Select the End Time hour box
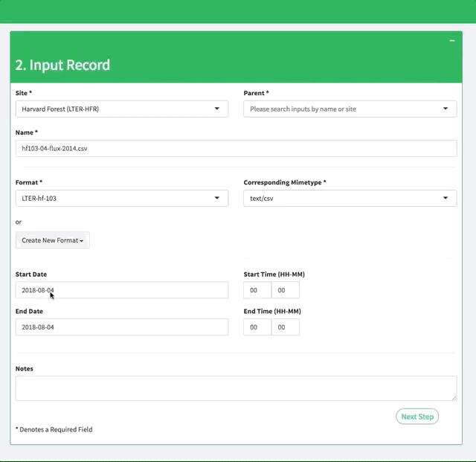 click(x=257, y=327)
